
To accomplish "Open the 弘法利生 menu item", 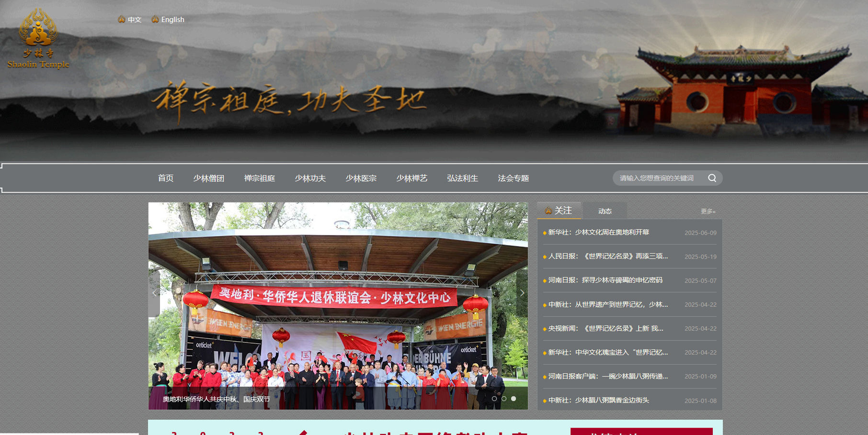I will (x=462, y=178).
